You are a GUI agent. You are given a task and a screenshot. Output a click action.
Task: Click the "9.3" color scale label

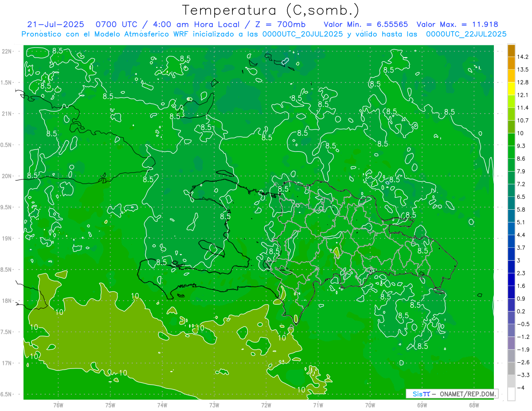(522, 146)
